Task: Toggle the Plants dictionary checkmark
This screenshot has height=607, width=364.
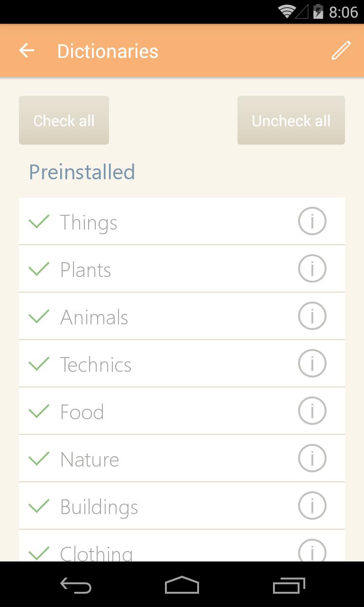Action: 39,269
